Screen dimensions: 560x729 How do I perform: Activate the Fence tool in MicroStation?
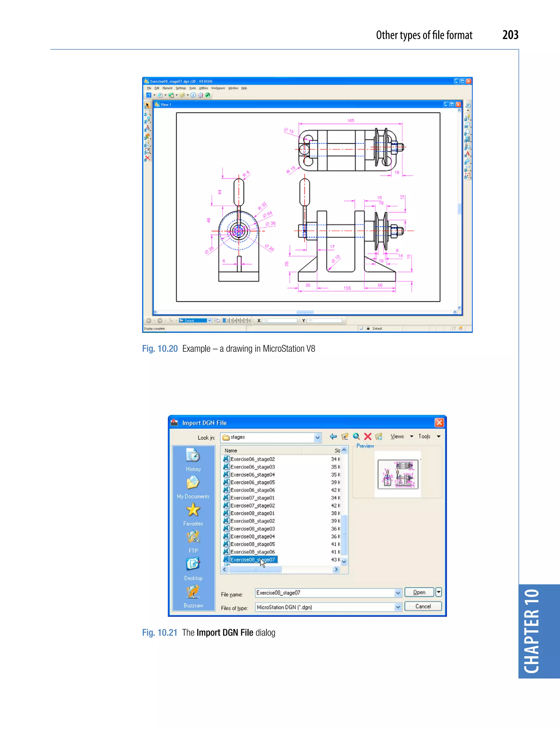point(147,112)
